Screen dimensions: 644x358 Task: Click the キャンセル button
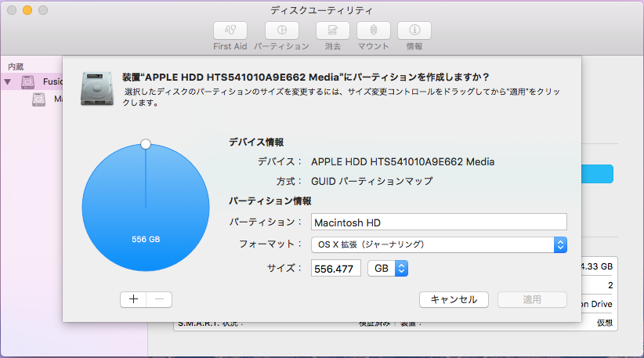click(x=454, y=299)
